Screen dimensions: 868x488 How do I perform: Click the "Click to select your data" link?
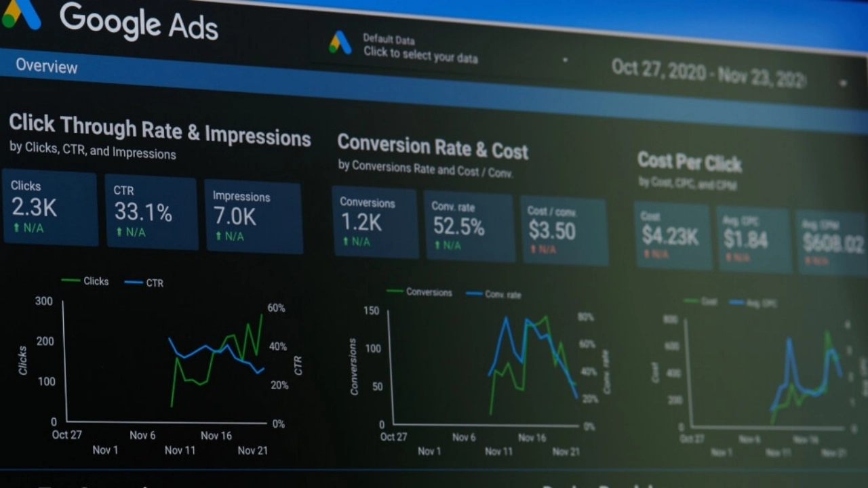coord(420,58)
